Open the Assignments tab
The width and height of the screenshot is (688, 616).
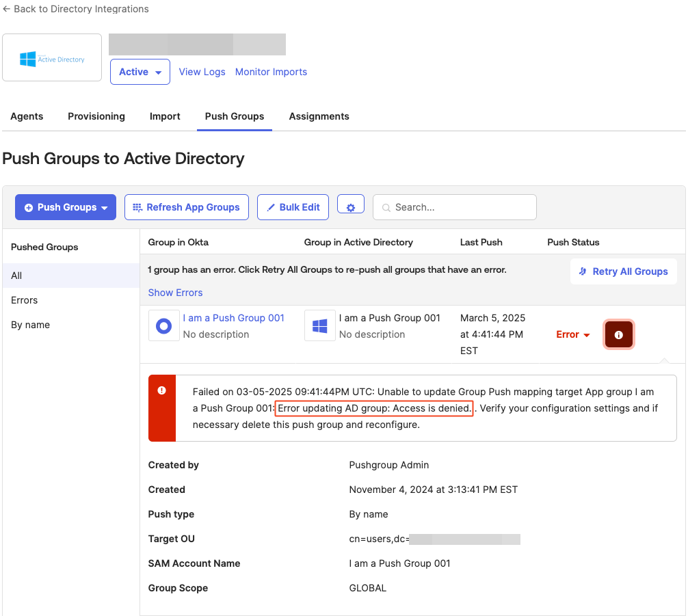[x=319, y=116]
